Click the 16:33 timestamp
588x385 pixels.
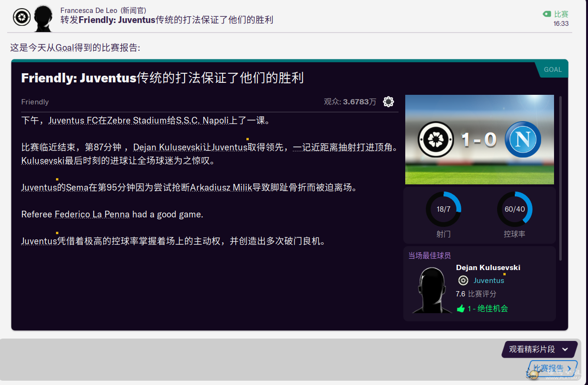click(x=561, y=23)
